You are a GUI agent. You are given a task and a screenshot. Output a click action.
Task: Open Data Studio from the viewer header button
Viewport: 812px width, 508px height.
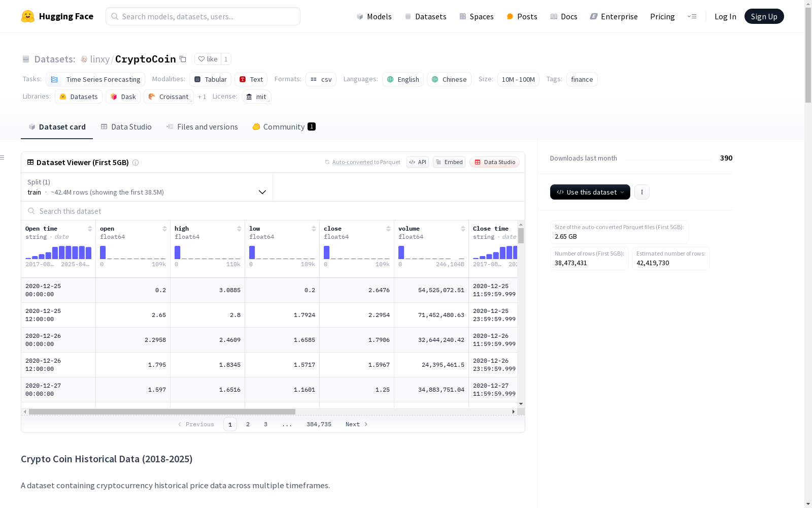tap(495, 162)
